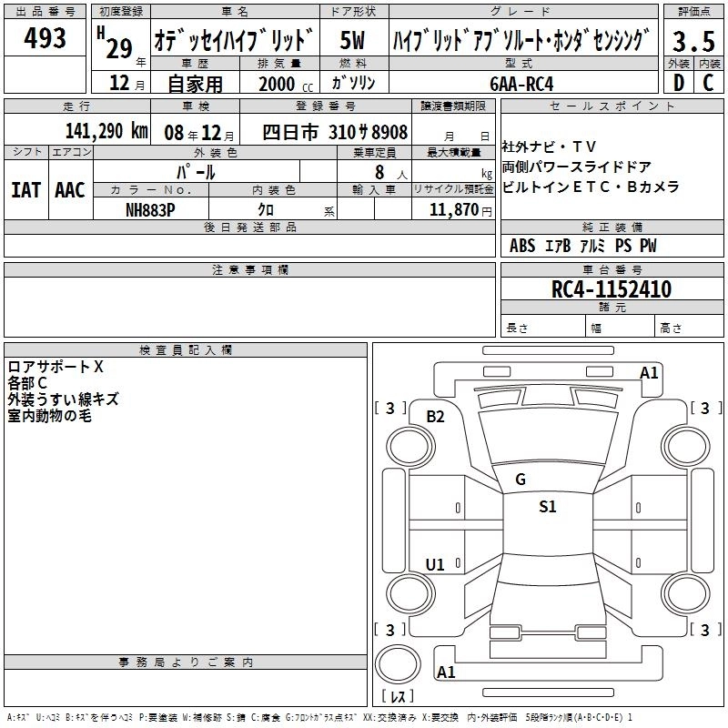Click G windshield chip mark
This screenshot has width=728, height=728.
coord(521,480)
